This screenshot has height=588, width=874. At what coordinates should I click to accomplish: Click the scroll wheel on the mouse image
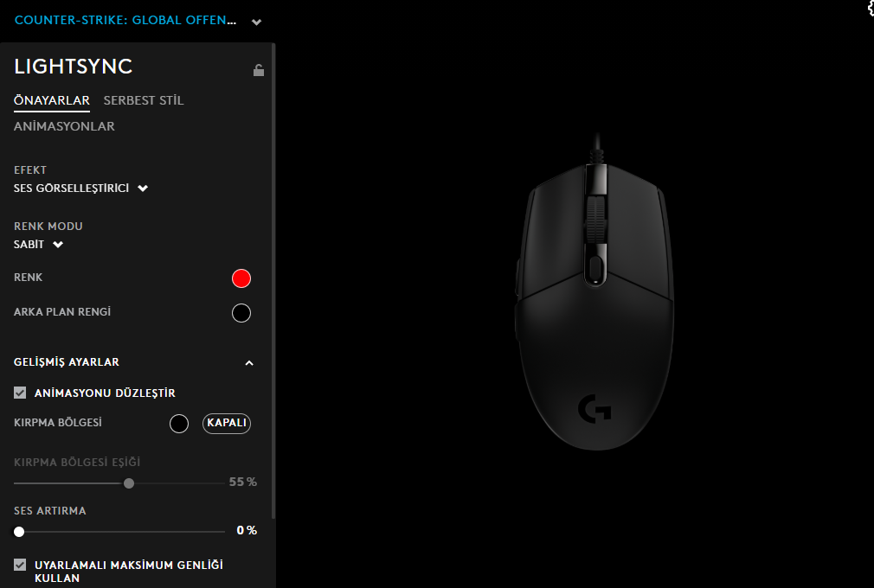[x=595, y=220]
